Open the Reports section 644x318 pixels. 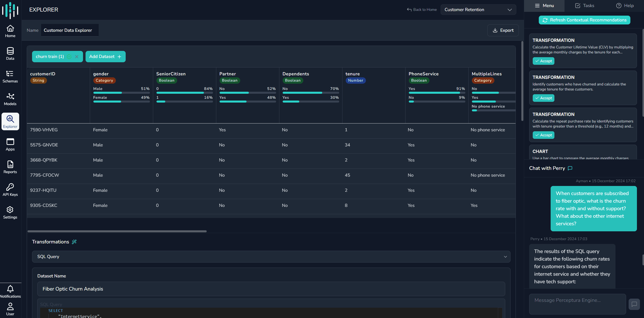click(10, 167)
